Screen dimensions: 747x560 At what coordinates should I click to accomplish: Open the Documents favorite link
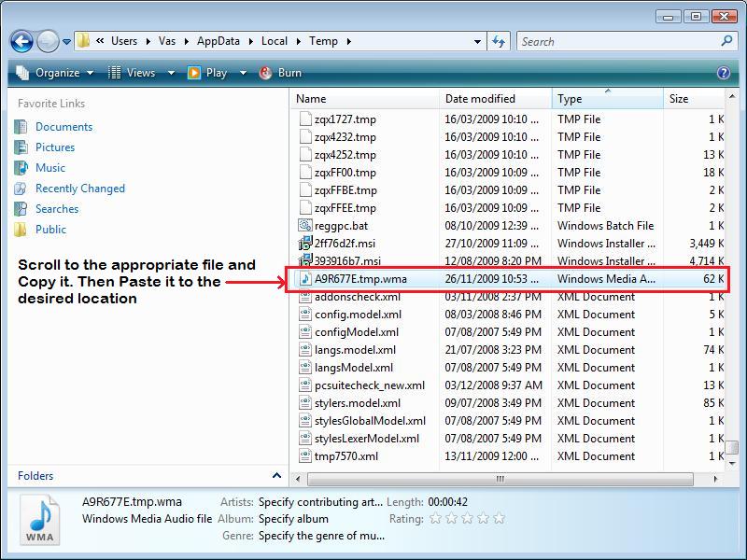(x=63, y=127)
